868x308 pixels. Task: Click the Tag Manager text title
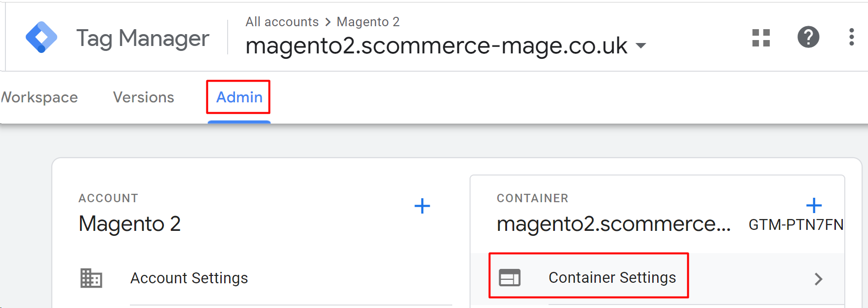coord(142,38)
